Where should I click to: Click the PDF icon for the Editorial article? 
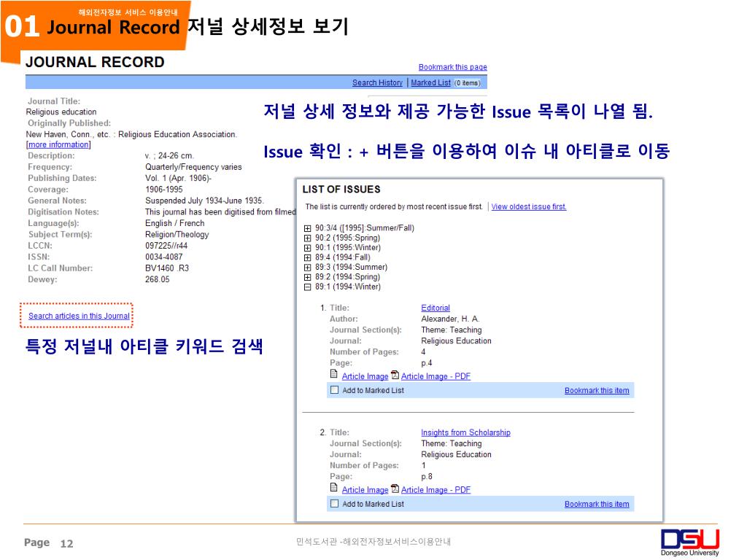pyautogui.click(x=395, y=376)
